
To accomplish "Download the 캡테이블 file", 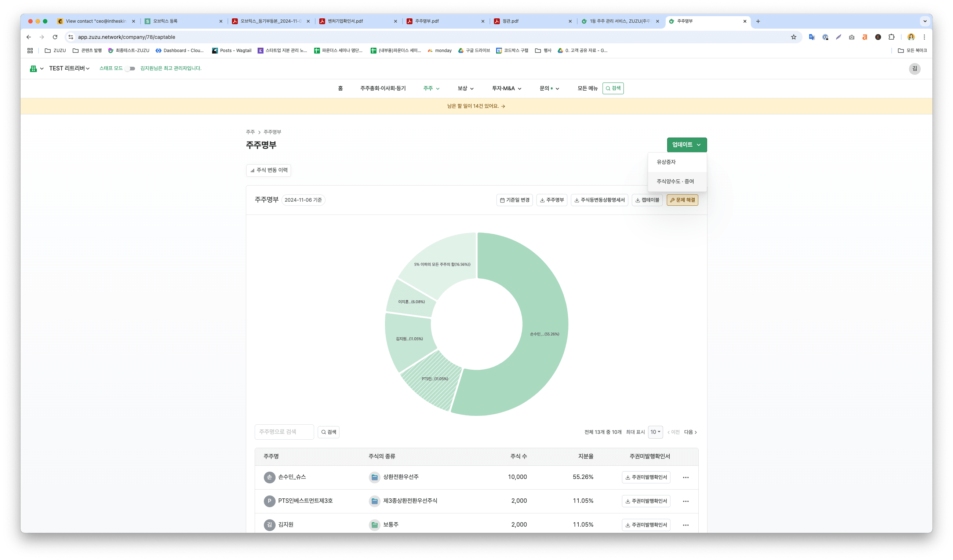I will pos(647,200).
